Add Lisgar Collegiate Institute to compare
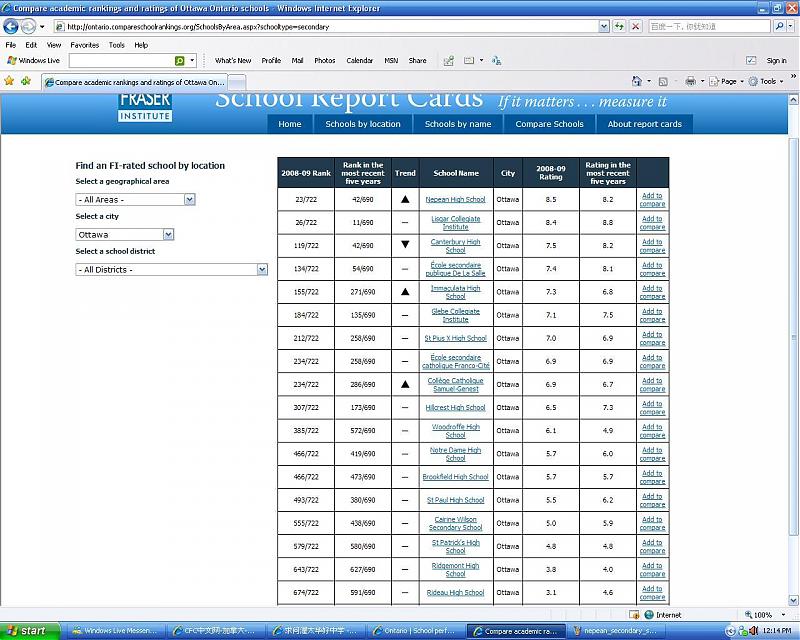The image size is (800, 640). pos(652,222)
